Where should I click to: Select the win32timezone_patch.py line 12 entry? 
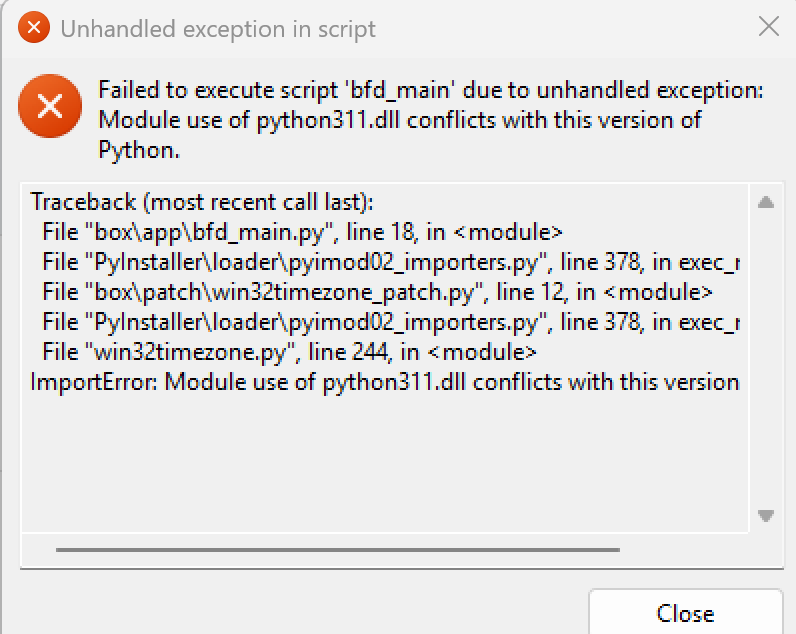click(377, 292)
